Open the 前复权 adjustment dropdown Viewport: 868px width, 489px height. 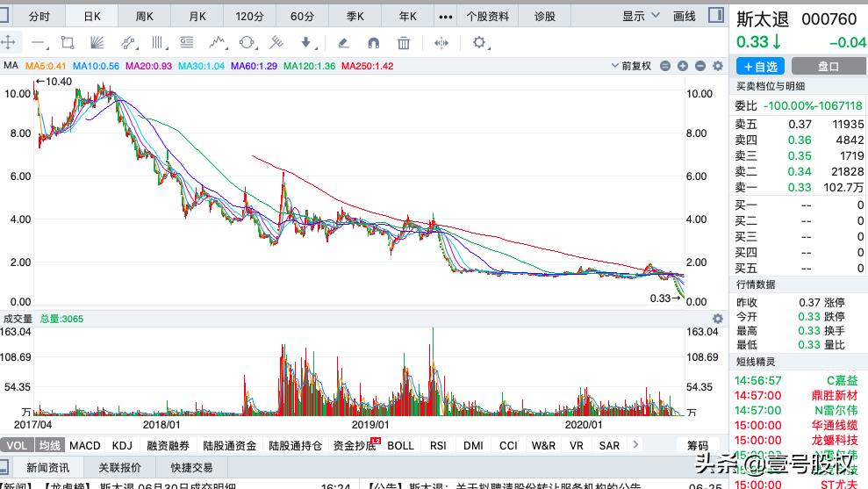(631, 66)
